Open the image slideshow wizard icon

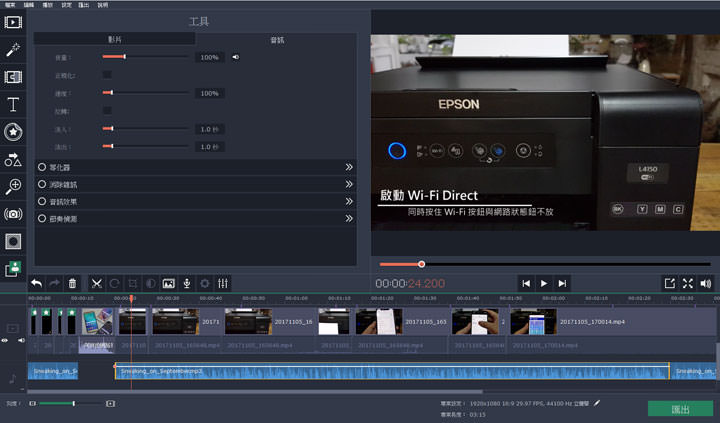[x=169, y=283]
